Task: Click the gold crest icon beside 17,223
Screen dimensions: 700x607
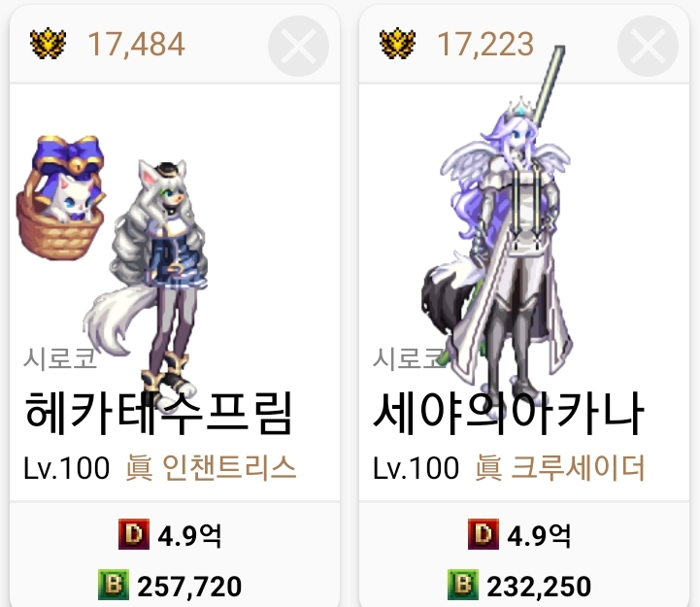Action: [x=398, y=44]
